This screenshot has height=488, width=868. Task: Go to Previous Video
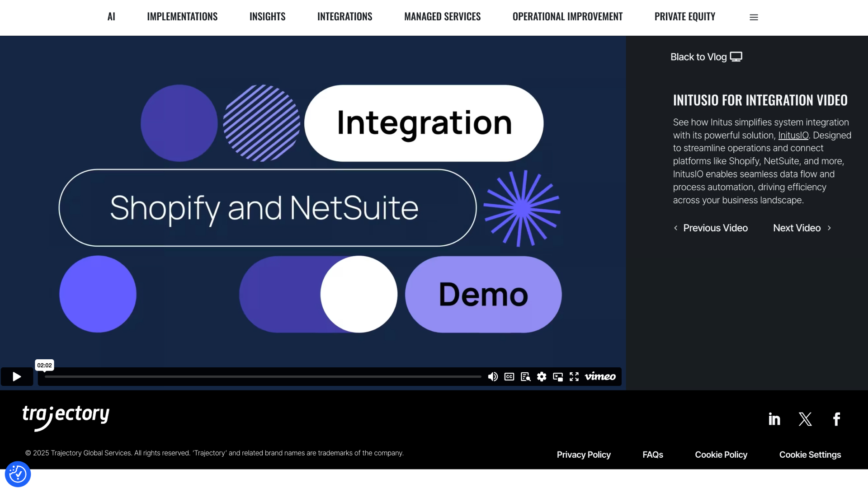point(711,228)
